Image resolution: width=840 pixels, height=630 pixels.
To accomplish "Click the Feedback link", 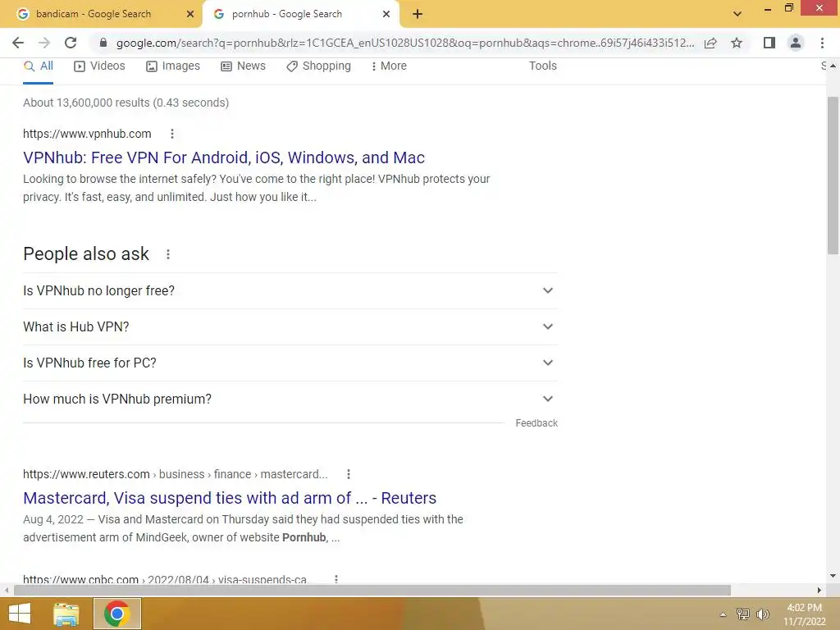I will [536, 423].
